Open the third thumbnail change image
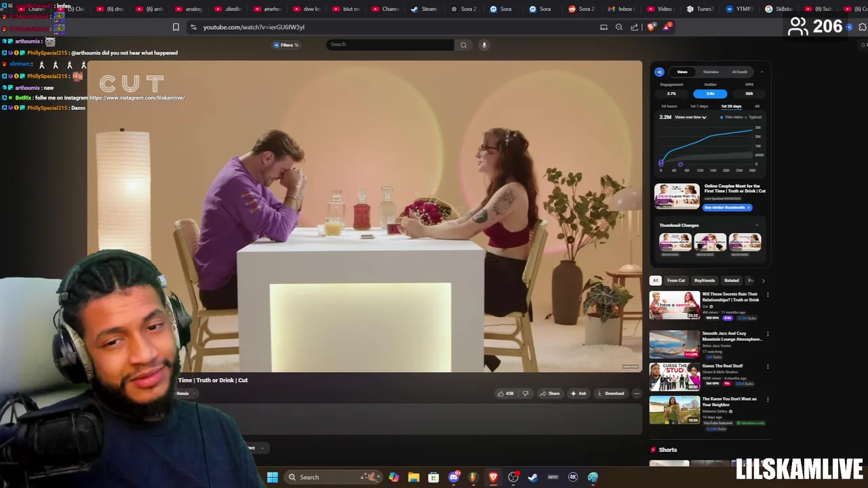 click(x=745, y=242)
